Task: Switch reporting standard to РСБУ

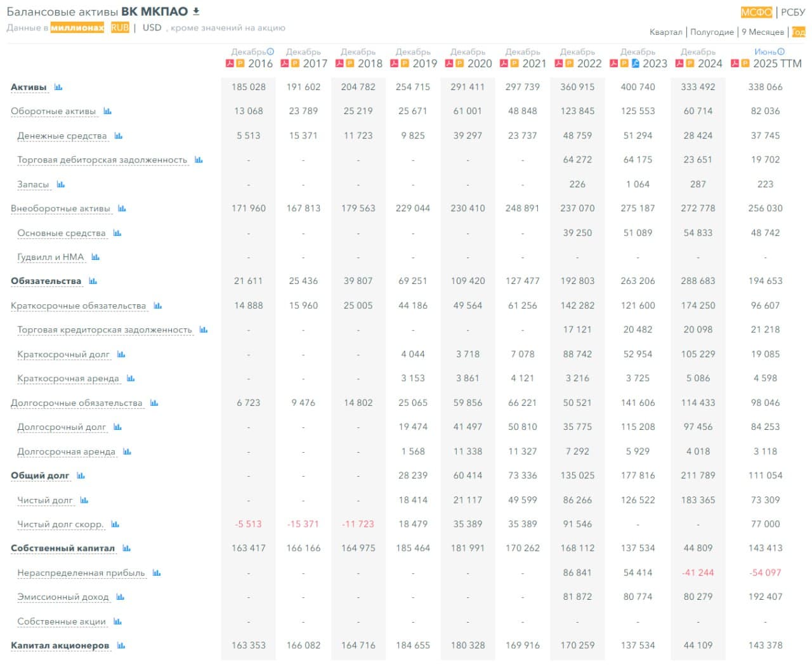Action: pyautogui.click(x=792, y=12)
